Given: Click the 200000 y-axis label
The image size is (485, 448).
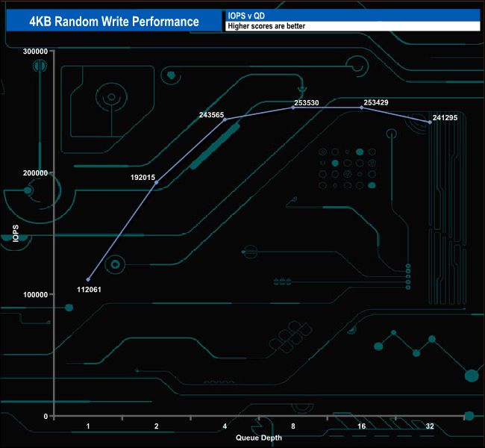Looking at the screenshot, I should (x=35, y=173).
